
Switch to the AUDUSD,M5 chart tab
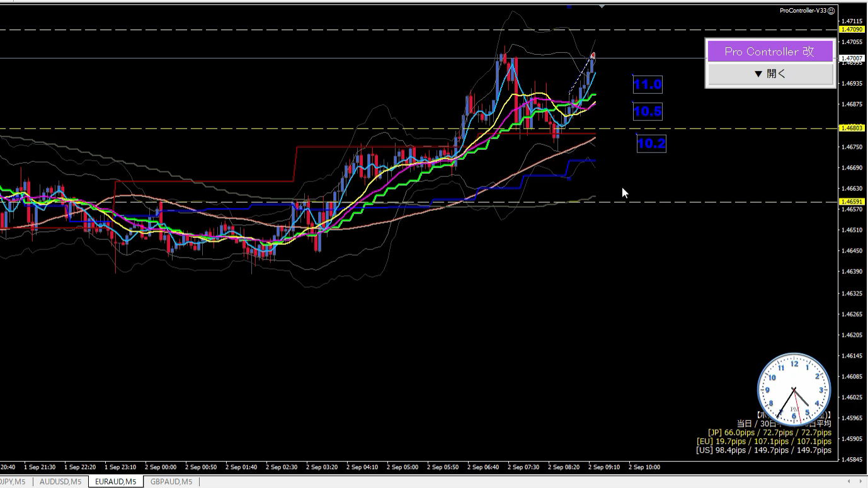coord(60,482)
